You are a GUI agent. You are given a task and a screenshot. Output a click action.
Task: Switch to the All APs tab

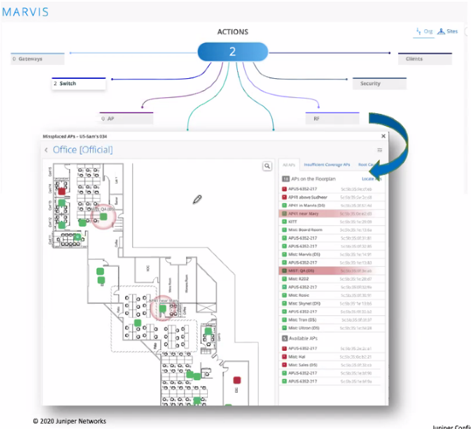coord(289,165)
